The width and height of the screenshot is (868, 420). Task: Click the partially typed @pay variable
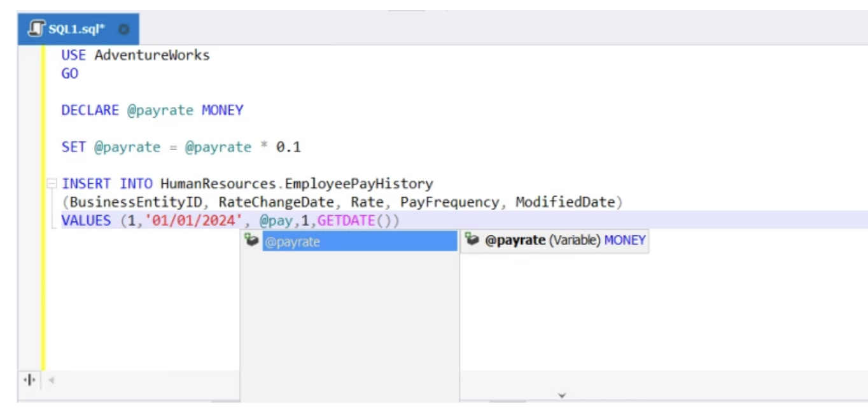276,221
